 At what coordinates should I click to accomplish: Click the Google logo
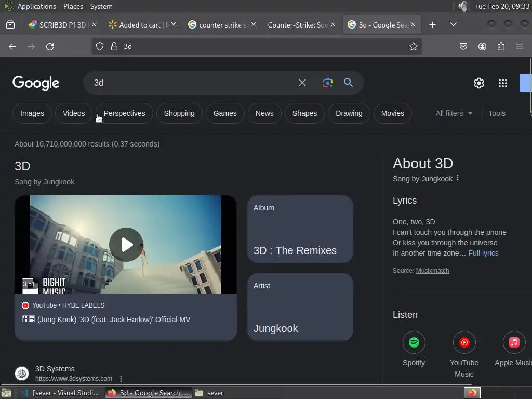click(36, 83)
